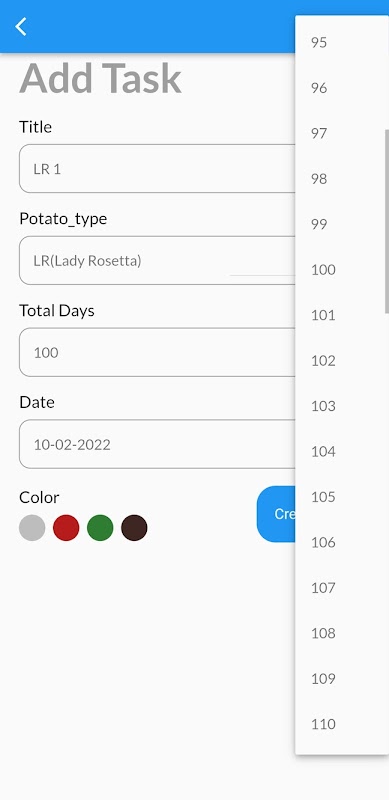This screenshot has height=800, width=389.
Task: Select the red color swatch
Action: click(66, 528)
